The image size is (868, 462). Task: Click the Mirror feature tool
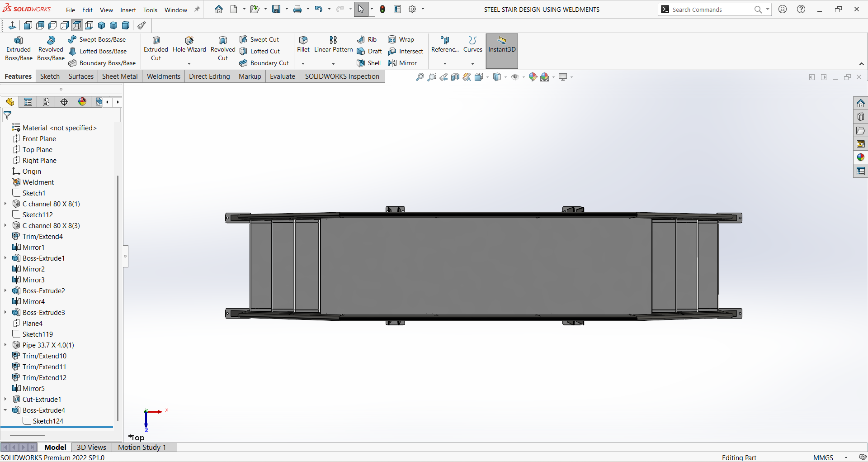click(402, 63)
